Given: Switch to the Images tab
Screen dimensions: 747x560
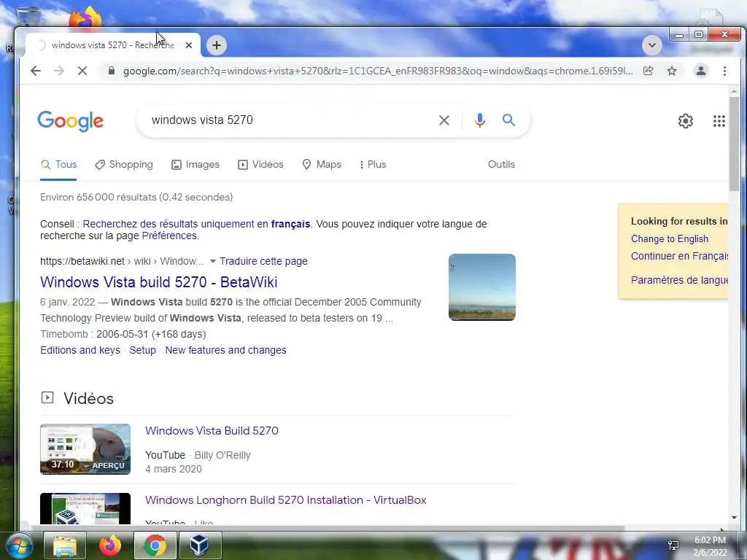Looking at the screenshot, I should point(196,165).
